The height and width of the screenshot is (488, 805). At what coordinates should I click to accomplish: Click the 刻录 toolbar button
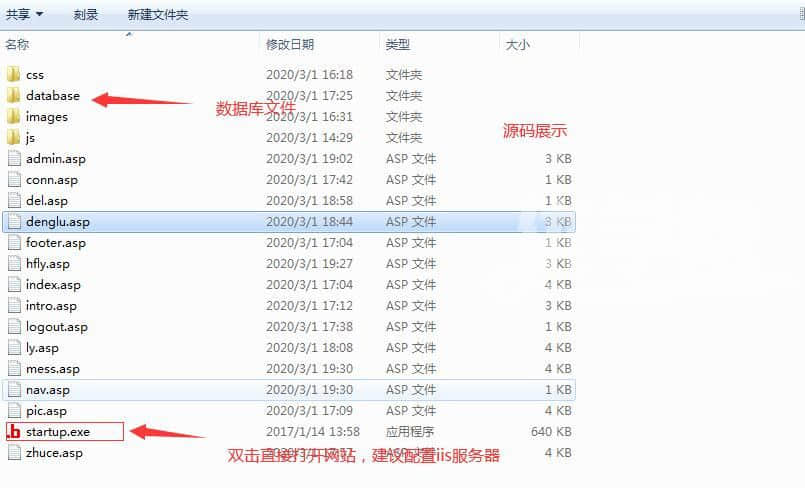86,15
